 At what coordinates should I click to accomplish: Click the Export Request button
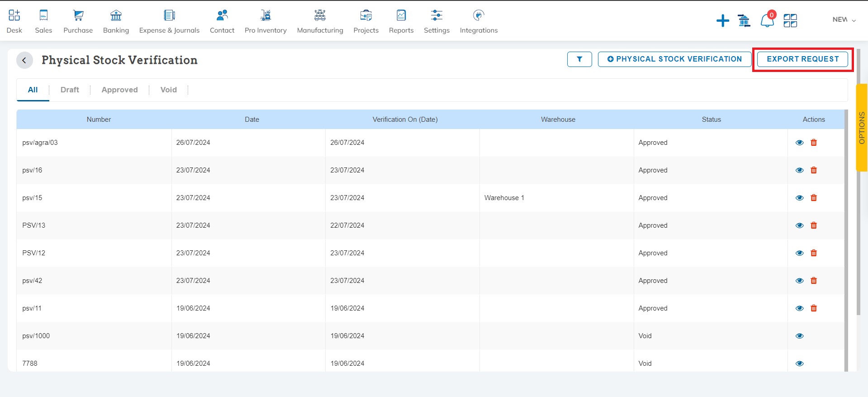click(x=802, y=59)
